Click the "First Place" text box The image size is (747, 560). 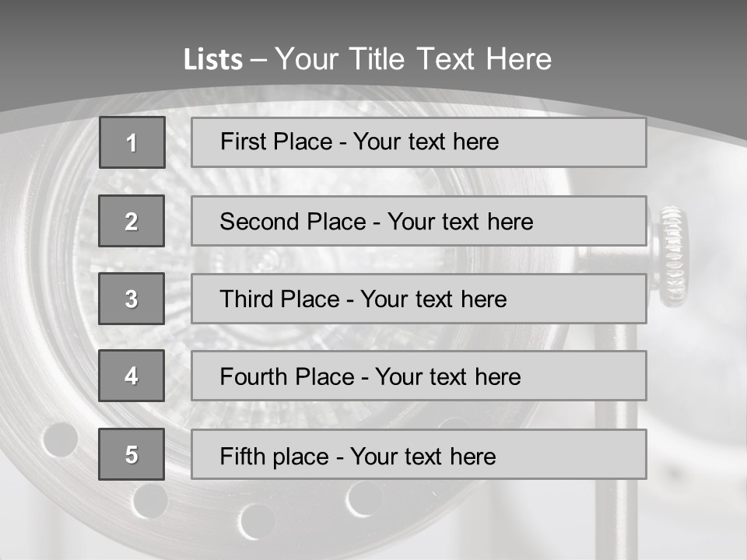pyautogui.click(x=419, y=142)
